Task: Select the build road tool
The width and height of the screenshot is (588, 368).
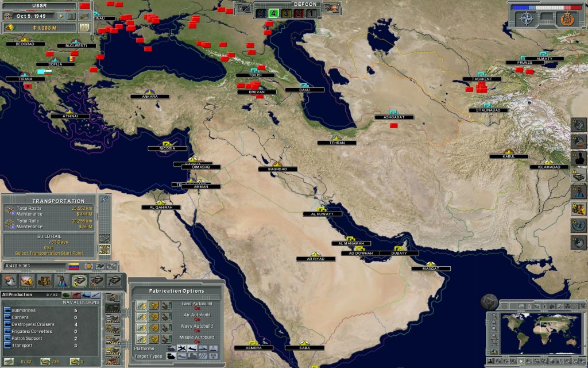Action: click(105, 238)
